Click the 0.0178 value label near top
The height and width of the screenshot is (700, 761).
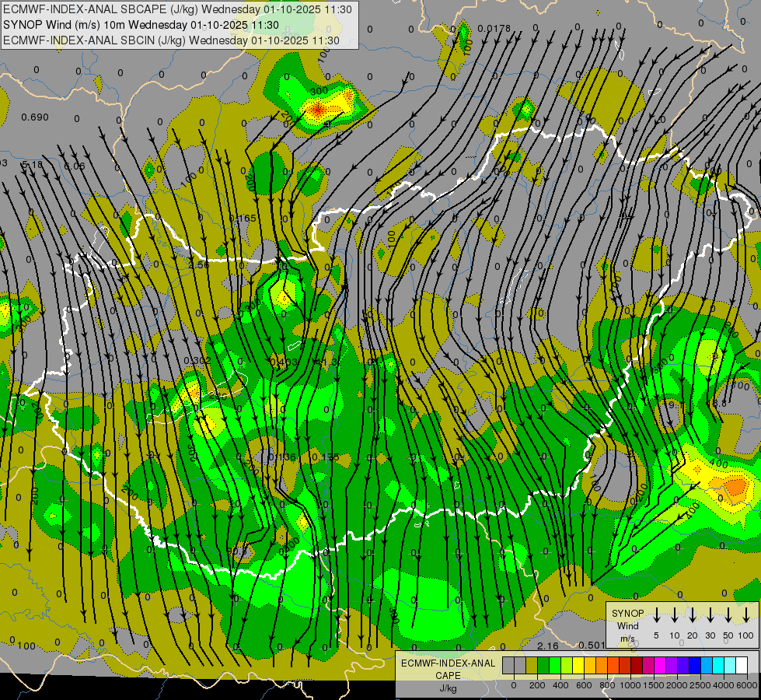pos(494,29)
